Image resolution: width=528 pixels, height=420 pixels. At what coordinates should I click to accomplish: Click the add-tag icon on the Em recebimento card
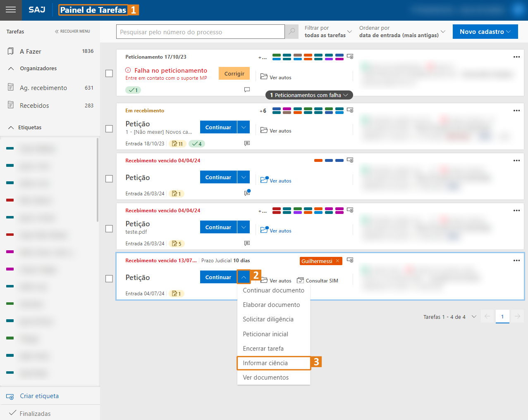click(350, 110)
